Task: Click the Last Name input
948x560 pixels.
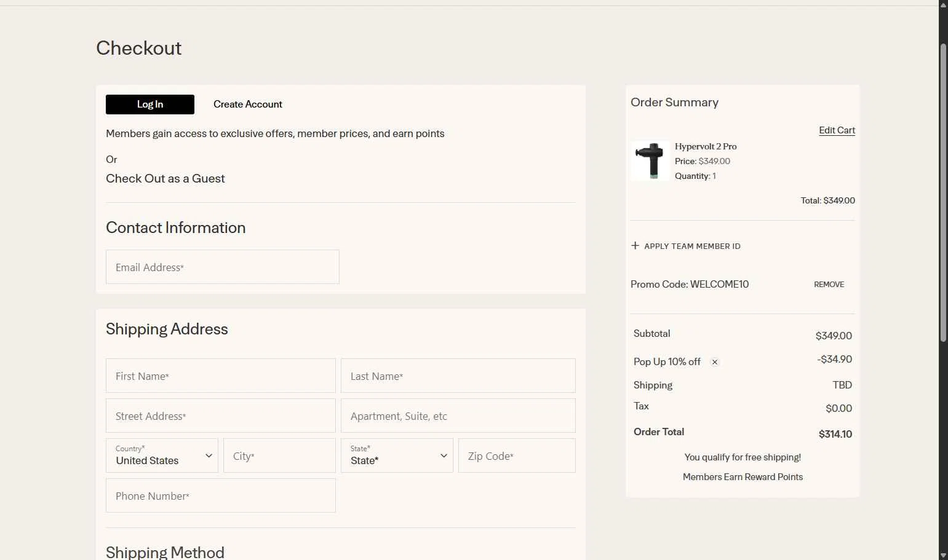Action: (458, 376)
